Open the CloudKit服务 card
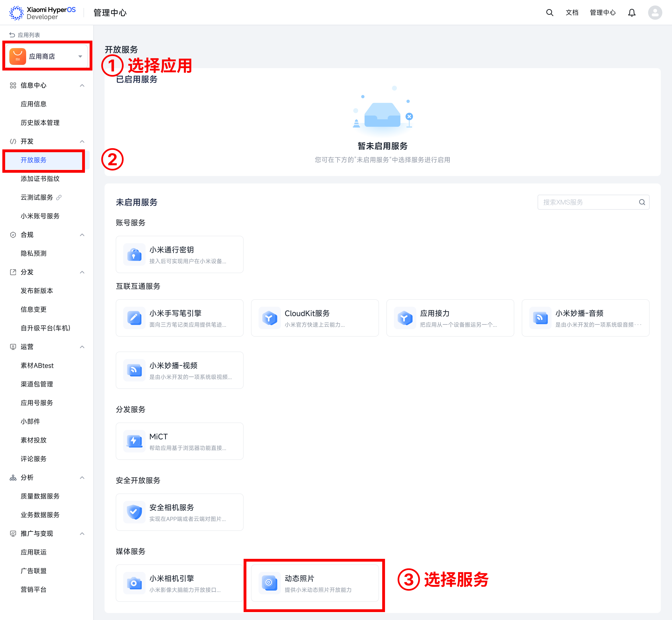672x620 pixels. point(315,318)
